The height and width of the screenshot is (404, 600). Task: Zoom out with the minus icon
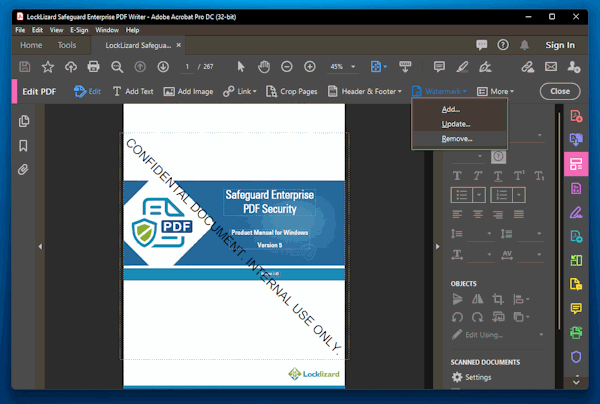(x=287, y=67)
